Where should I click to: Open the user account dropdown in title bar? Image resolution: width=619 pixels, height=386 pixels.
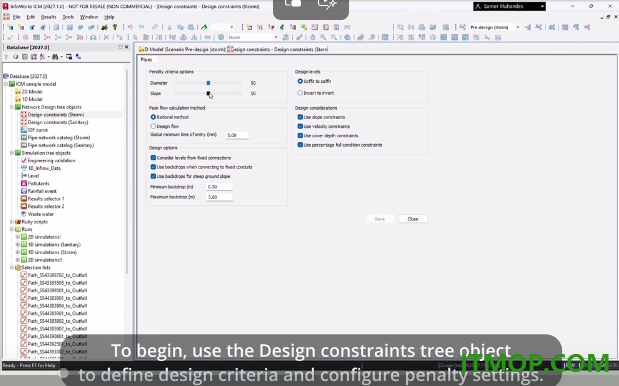542,6
